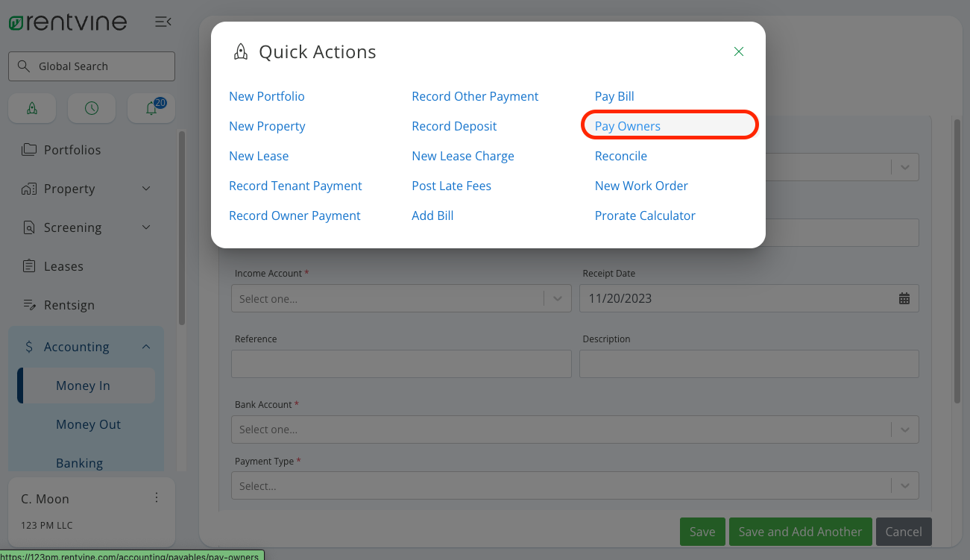Open the notifications bell icon
The height and width of the screenshot is (560, 970).
click(x=151, y=108)
